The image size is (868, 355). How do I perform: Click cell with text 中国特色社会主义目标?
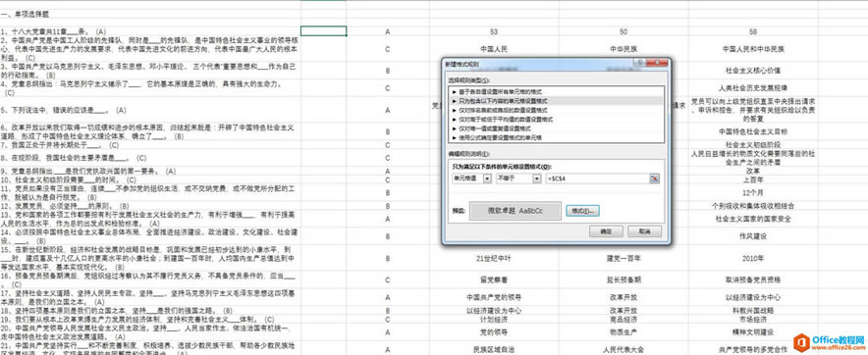(x=753, y=131)
